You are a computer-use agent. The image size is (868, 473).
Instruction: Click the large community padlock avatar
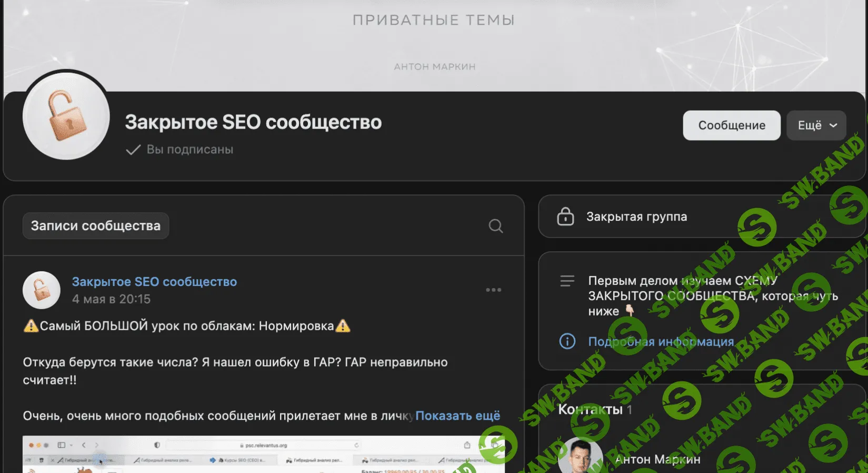point(66,116)
